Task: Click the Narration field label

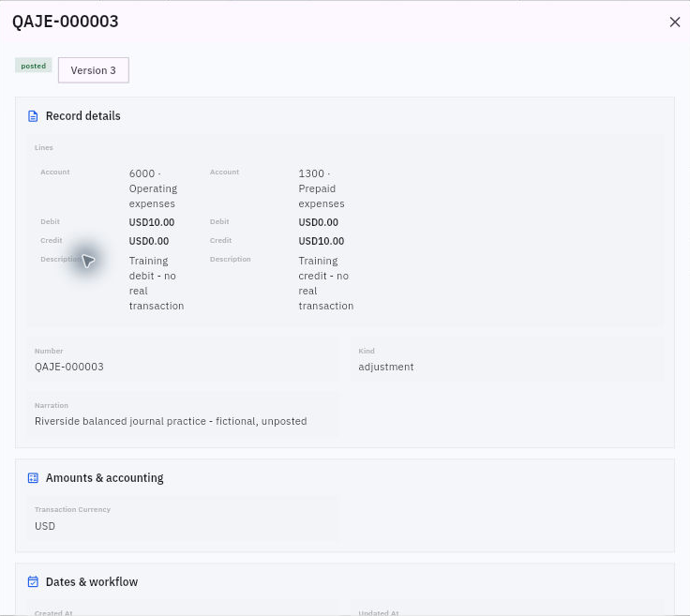Action: [52, 405]
